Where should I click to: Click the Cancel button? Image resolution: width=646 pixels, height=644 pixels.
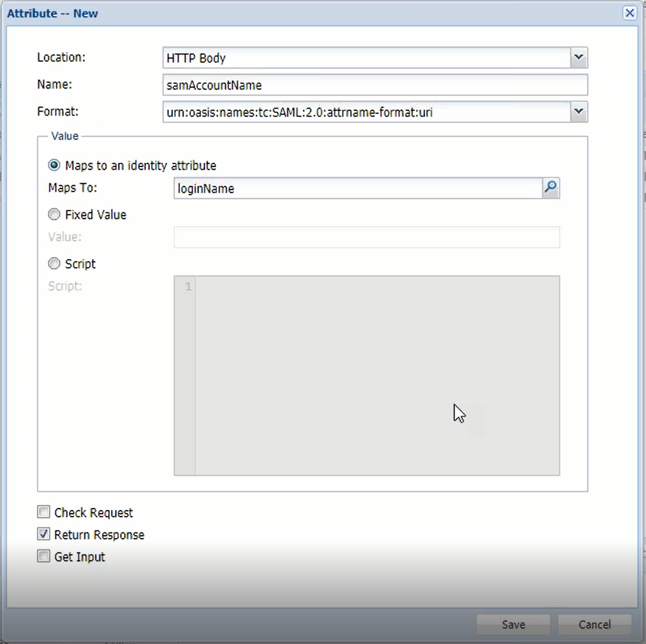(594, 624)
